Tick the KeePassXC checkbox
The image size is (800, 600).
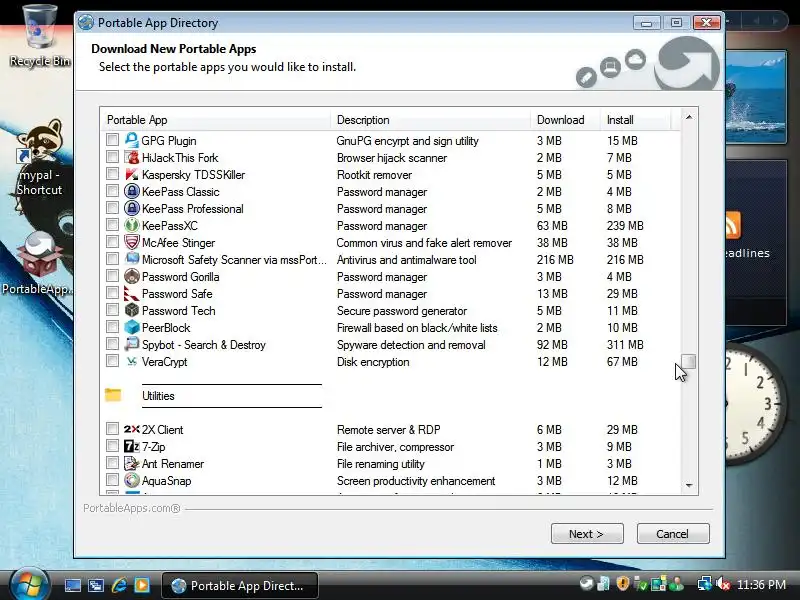pos(112,224)
